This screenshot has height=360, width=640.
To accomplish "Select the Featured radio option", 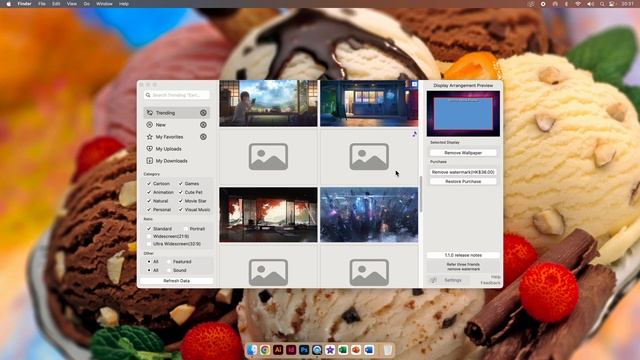I will point(169,262).
